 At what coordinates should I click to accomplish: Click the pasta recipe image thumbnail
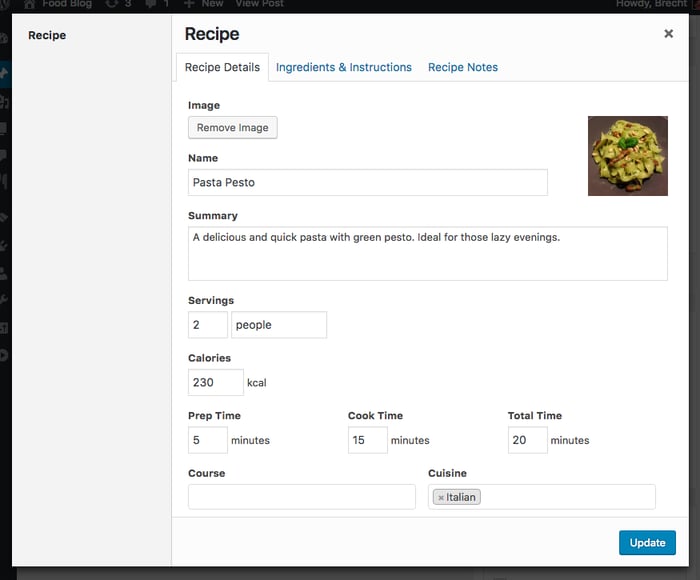point(627,156)
